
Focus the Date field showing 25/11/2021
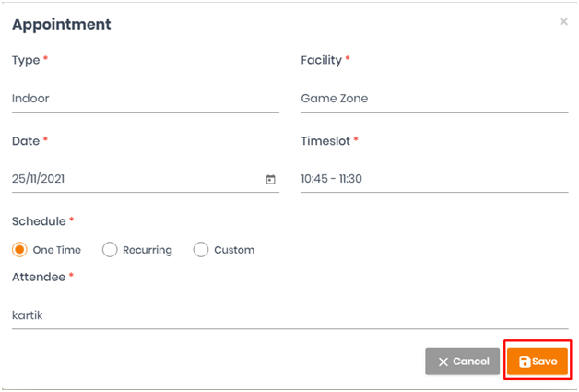pyautogui.click(x=146, y=179)
